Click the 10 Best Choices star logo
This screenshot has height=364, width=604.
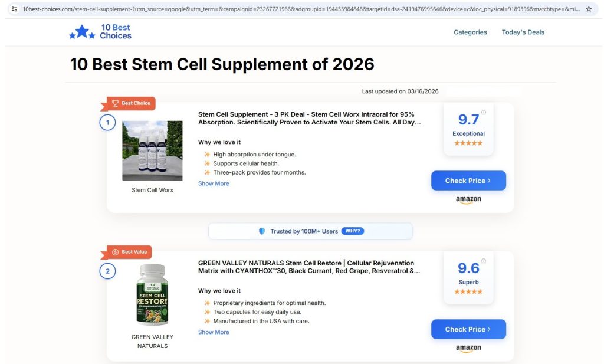pyautogui.click(x=82, y=32)
